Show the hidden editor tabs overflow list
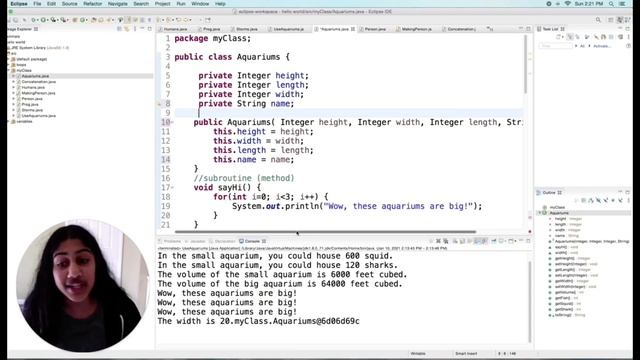 point(490,29)
